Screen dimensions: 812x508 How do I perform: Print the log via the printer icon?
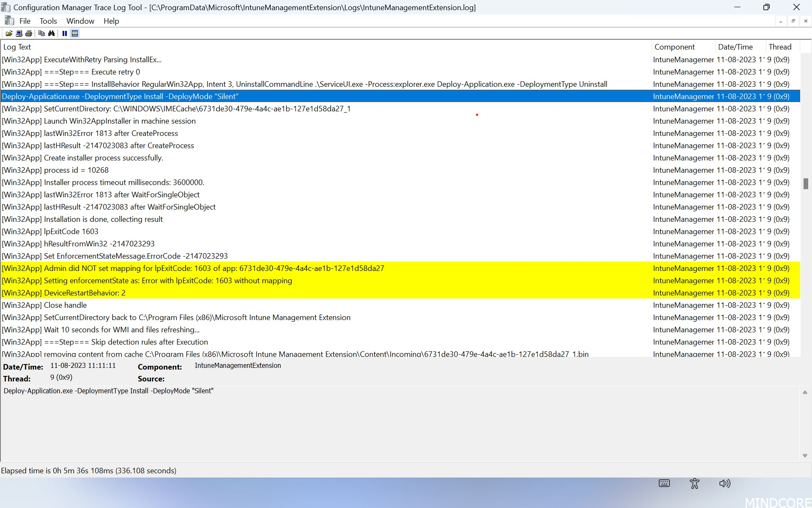tap(29, 33)
